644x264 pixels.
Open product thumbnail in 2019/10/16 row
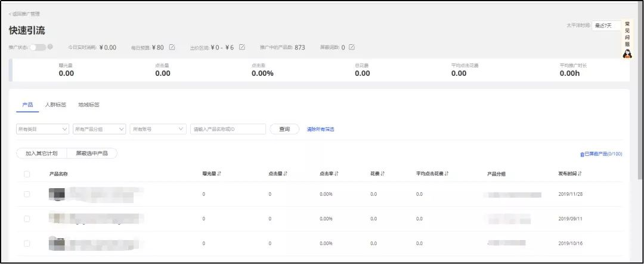click(x=57, y=244)
